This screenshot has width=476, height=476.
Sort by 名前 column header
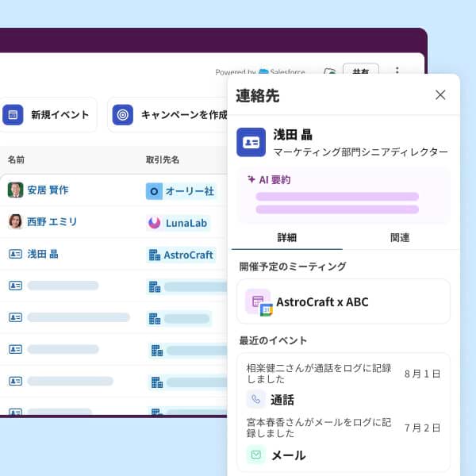(x=16, y=159)
